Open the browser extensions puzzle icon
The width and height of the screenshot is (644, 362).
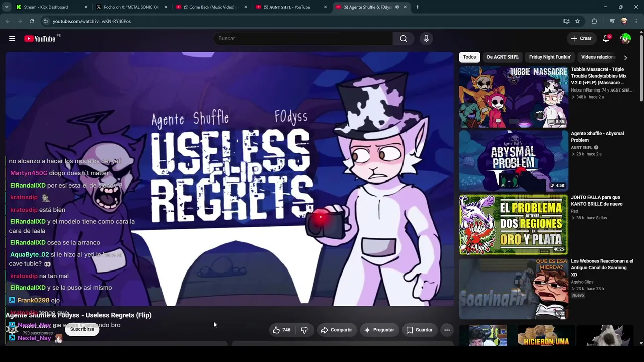[x=594, y=21]
